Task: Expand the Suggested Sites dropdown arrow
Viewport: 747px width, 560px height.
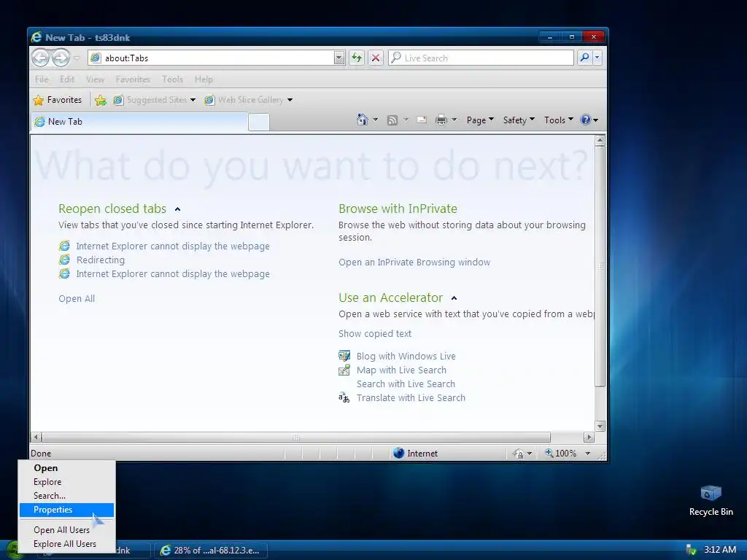Action: 193,100
